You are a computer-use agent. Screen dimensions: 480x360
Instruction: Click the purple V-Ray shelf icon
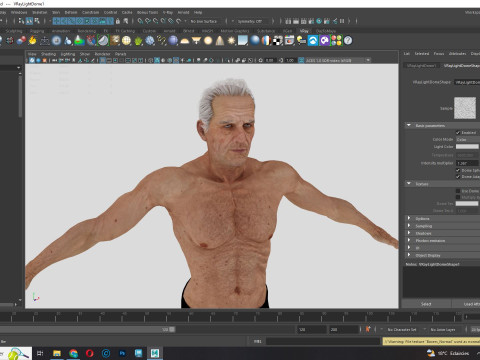tap(324, 41)
